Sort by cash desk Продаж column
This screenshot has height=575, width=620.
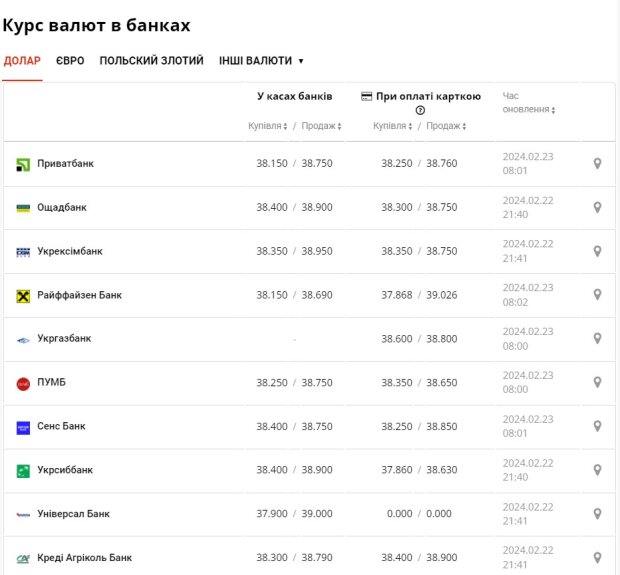pyautogui.click(x=321, y=126)
